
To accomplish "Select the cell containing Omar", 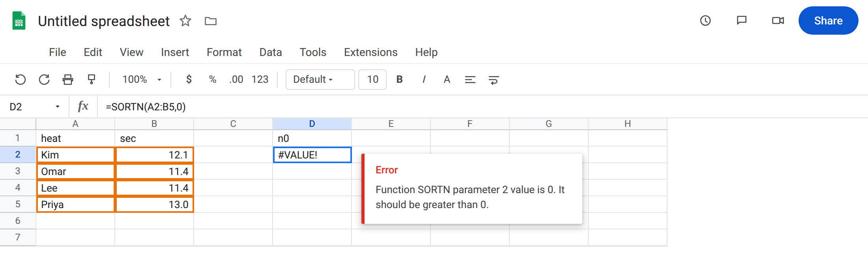I will point(75,171).
